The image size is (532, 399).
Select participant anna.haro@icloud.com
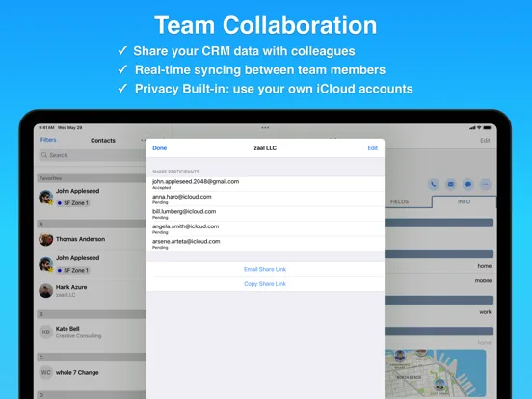point(265,199)
